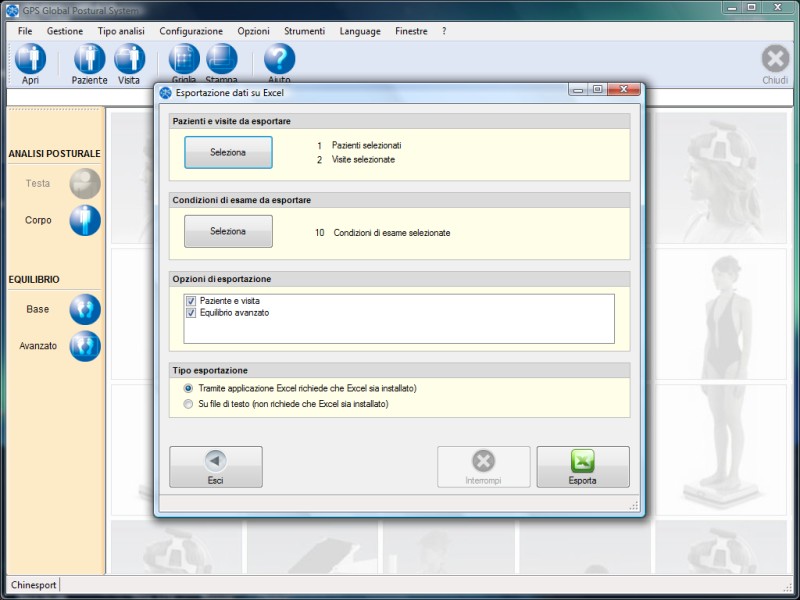This screenshot has height=600, width=800.
Task: Click the Stampa toolbar icon
Action: coord(221,59)
